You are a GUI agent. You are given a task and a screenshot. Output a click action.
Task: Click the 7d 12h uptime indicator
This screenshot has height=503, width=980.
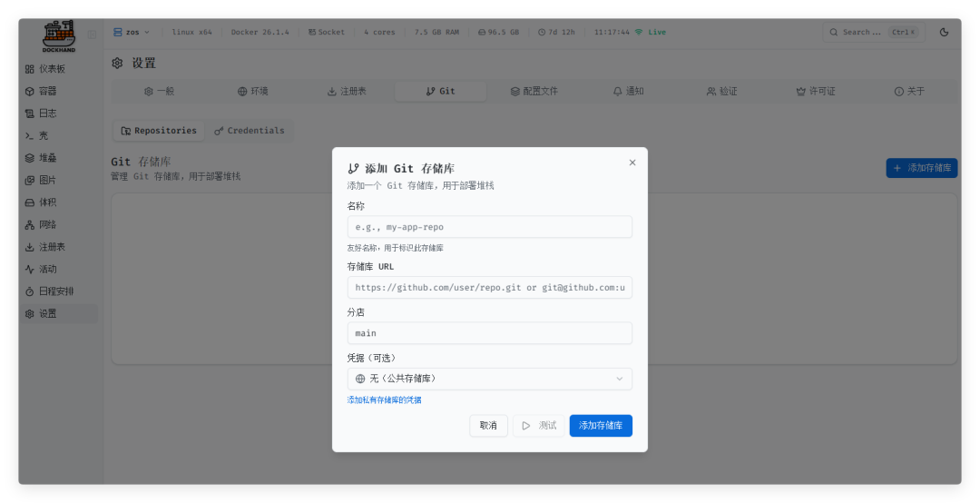click(x=556, y=32)
